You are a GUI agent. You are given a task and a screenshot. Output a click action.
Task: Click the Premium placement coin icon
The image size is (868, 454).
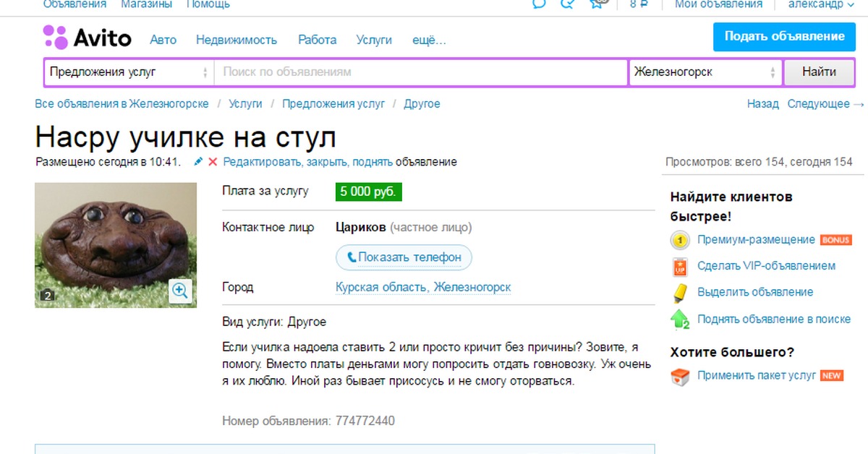679,240
